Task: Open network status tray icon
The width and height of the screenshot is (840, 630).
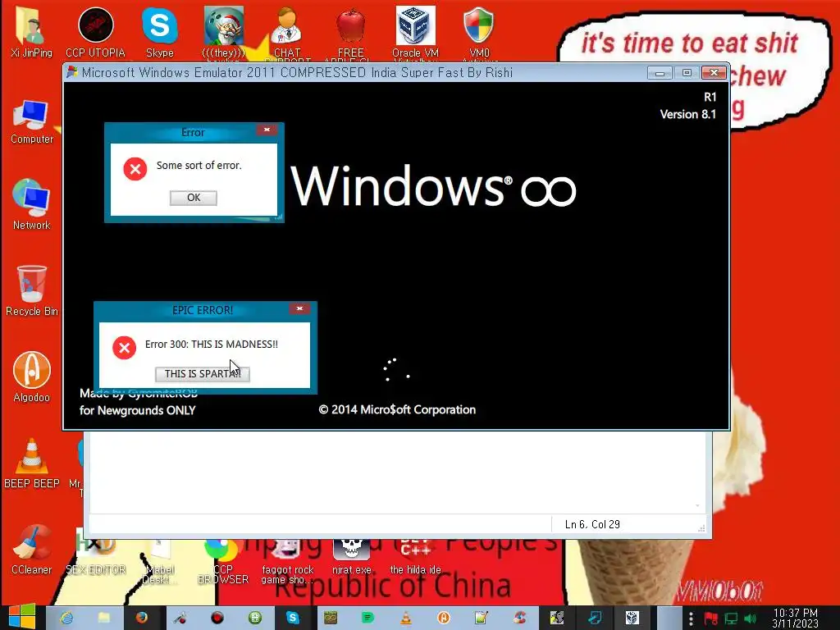Action: click(731, 619)
